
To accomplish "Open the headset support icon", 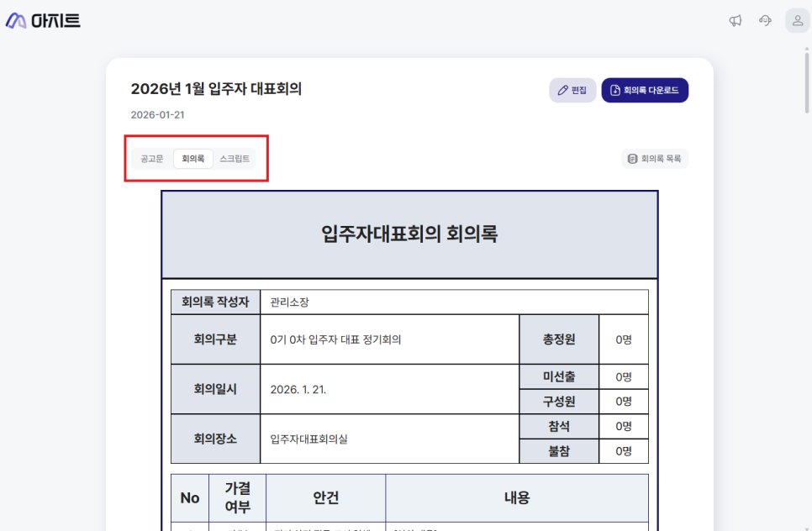I will coord(766,21).
